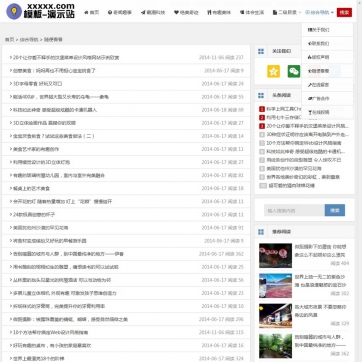Choose 在线投稿 from the open dropdown
This screenshot has height=362, width=362.
click(x=327, y=112)
